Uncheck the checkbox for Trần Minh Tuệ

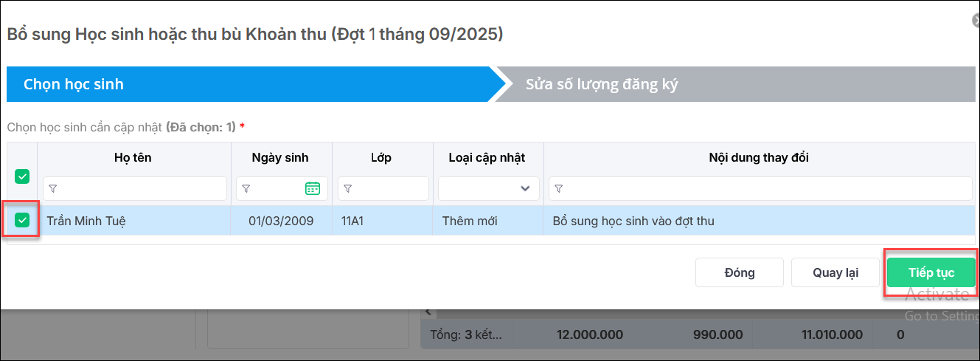22,220
